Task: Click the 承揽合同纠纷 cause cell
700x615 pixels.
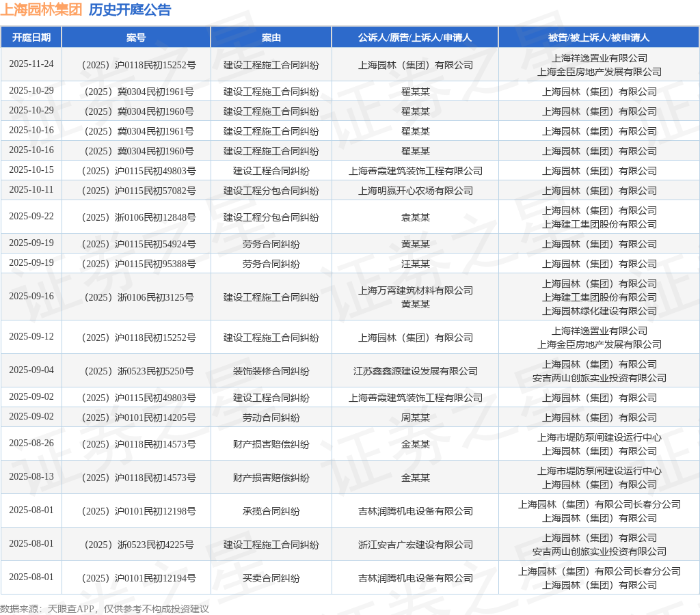Action: point(271,511)
